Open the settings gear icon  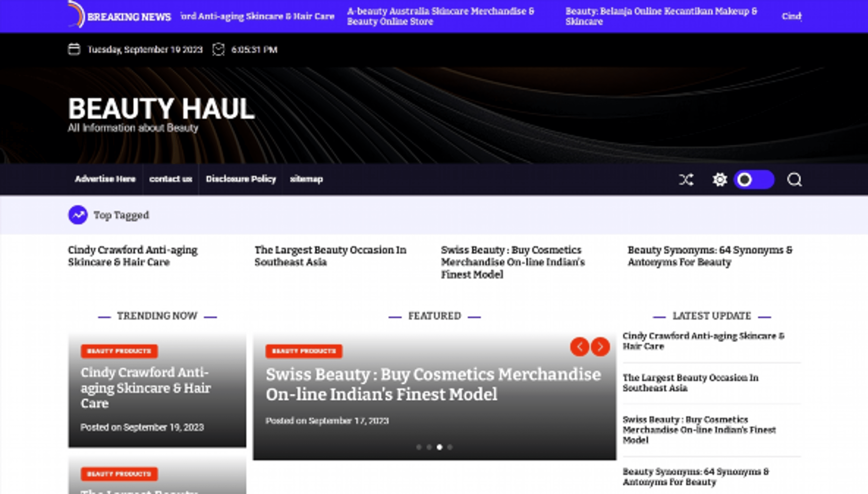tap(720, 179)
